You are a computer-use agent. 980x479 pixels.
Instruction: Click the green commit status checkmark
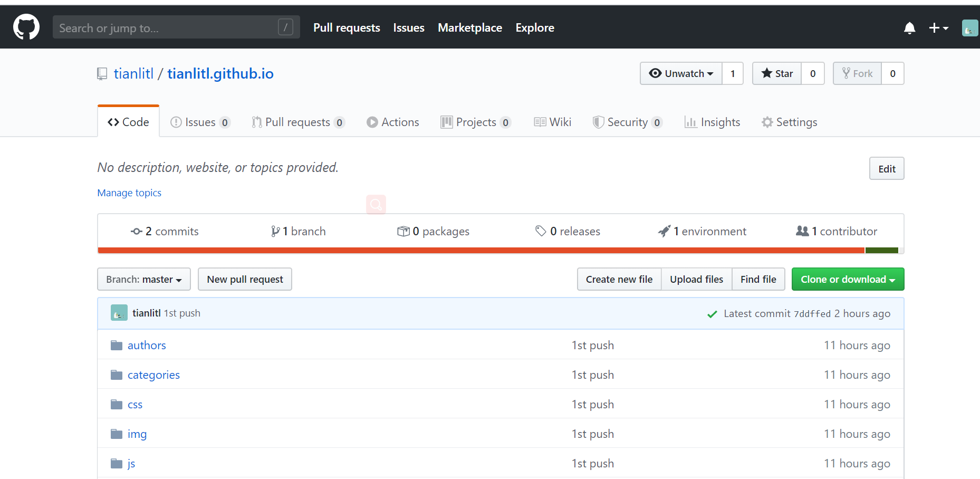[x=712, y=314]
